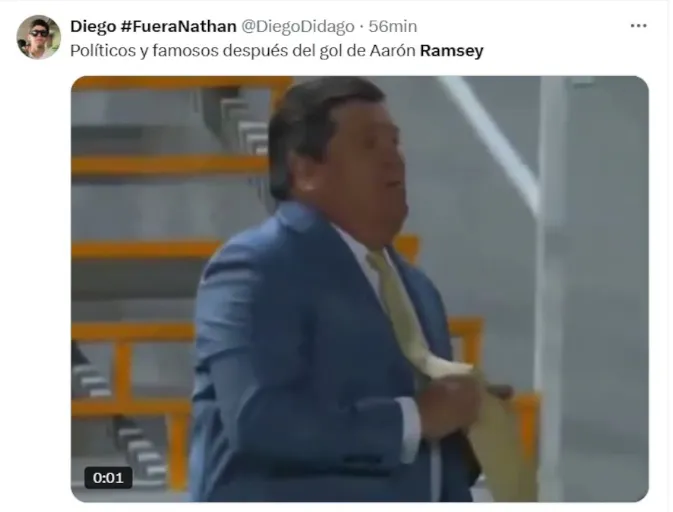Viewport: 673px width, 512px height.
Task: Click the man's face in the video
Action: coord(369,165)
